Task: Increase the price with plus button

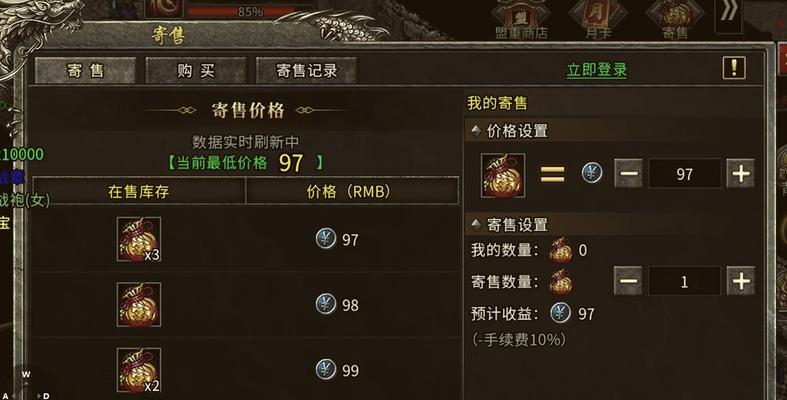Action: point(741,174)
